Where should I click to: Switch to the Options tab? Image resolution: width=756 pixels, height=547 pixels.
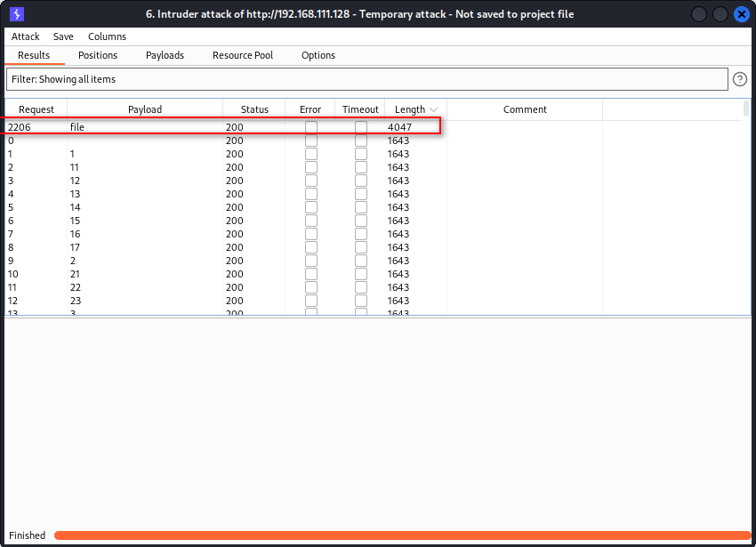tap(318, 55)
